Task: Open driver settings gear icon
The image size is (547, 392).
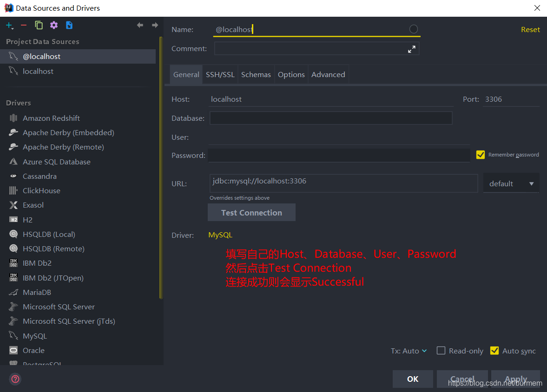Action: [x=54, y=25]
